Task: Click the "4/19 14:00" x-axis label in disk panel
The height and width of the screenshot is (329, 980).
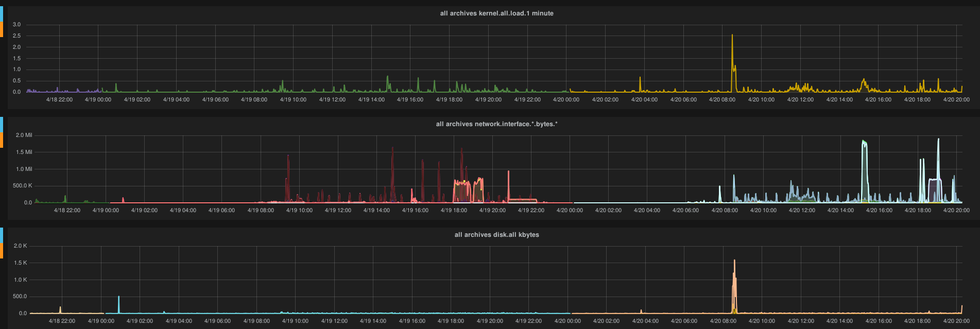Action: (x=373, y=321)
